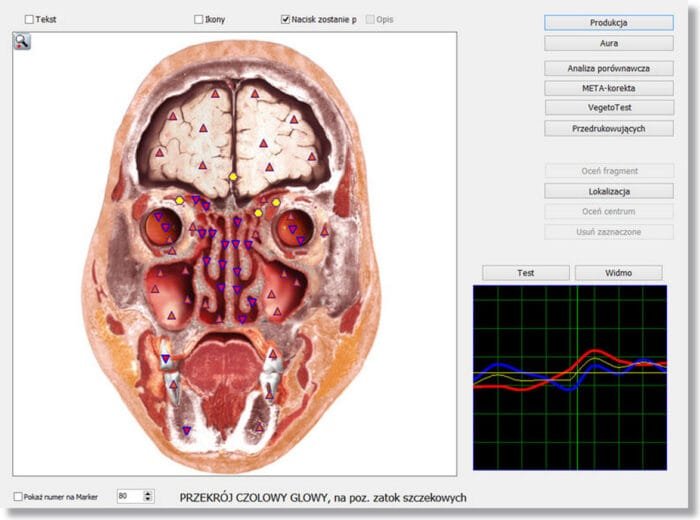700x520 pixels.
Task: Click the magnifier zoom icon
Action: coord(22,41)
